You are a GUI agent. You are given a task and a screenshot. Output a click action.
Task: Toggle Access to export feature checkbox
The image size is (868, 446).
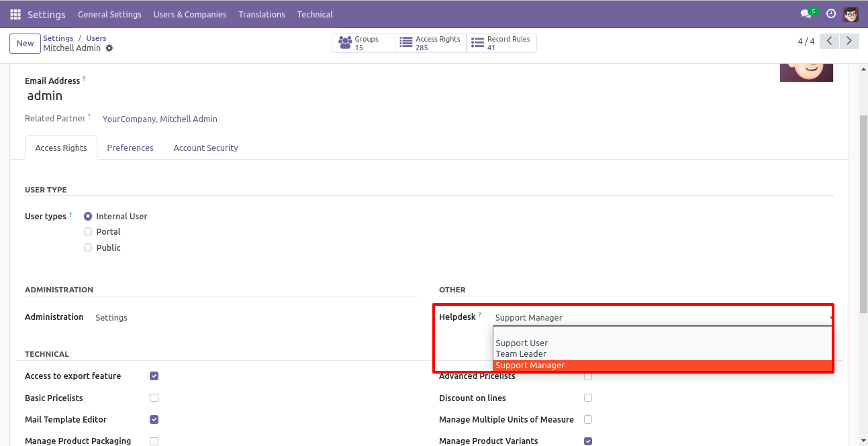154,376
